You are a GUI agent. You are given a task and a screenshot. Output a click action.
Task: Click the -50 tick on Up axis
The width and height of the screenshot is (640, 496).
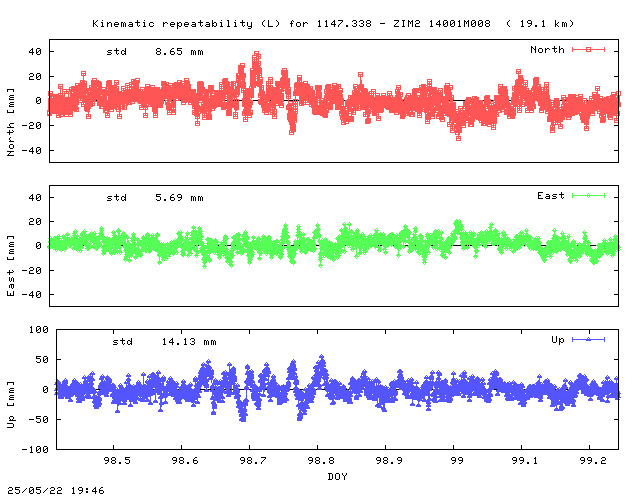(39, 420)
